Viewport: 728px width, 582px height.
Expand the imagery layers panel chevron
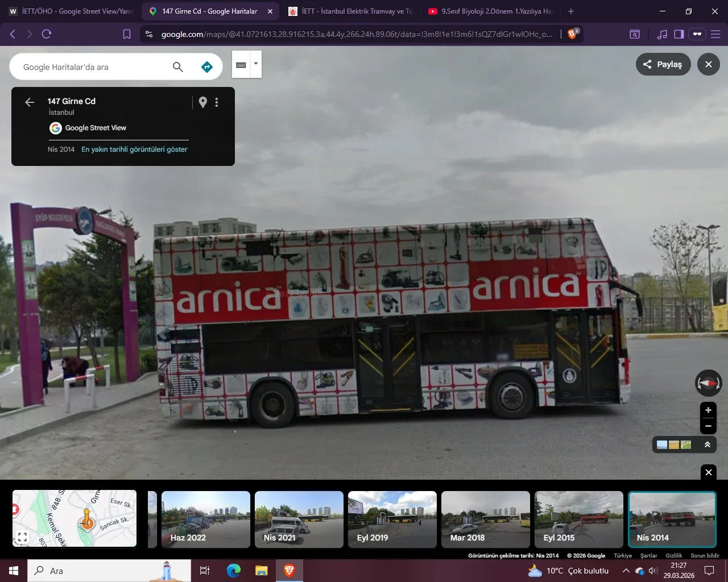708,444
